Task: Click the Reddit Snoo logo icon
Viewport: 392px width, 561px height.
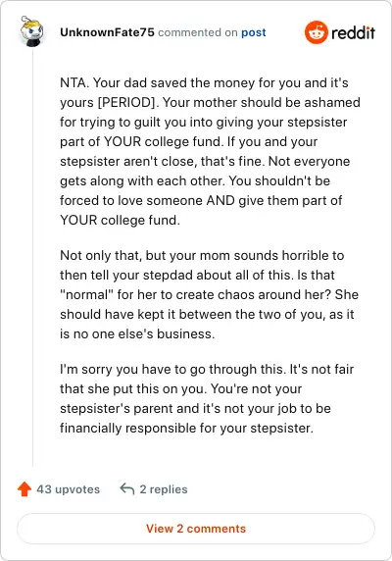Action: click(x=317, y=32)
